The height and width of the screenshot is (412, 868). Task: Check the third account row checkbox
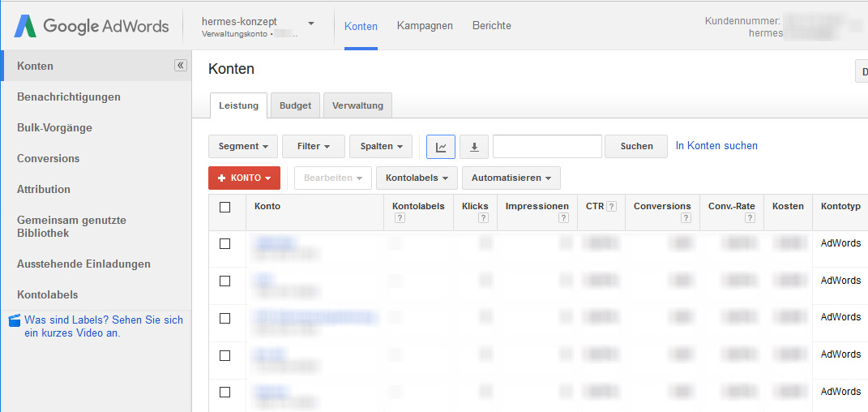pyautogui.click(x=224, y=318)
